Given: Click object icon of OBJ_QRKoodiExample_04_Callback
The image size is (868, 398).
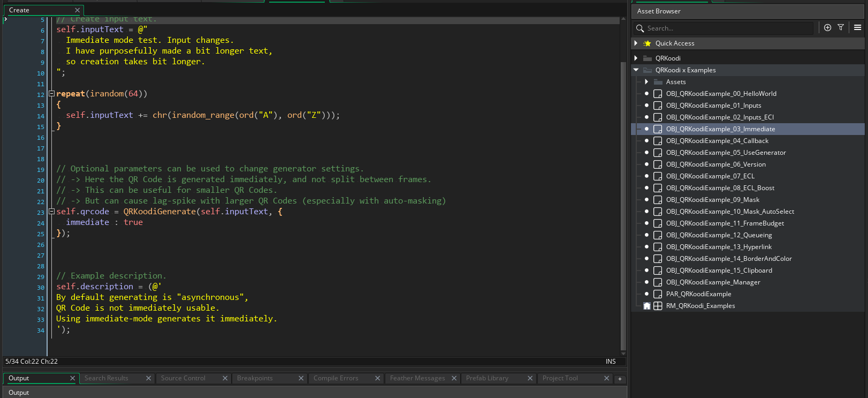Looking at the screenshot, I should [658, 141].
